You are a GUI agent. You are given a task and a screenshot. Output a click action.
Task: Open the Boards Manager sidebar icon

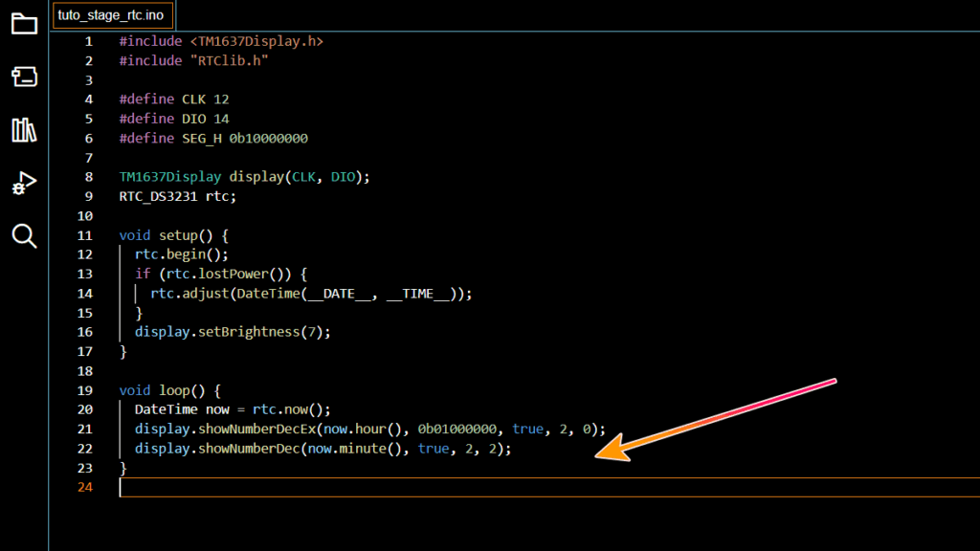(x=24, y=77)
